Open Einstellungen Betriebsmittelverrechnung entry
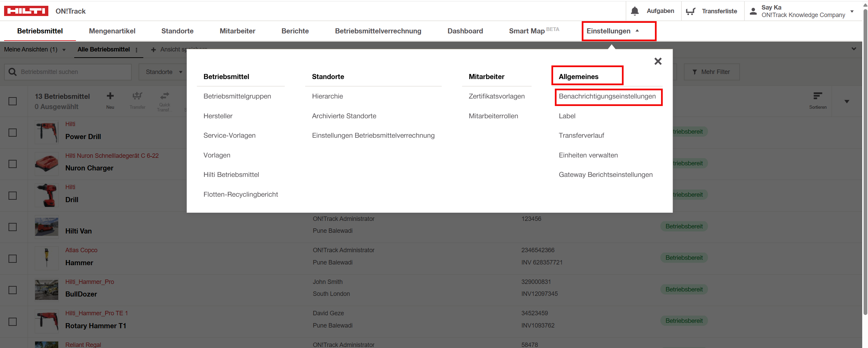868x348 pixels. tap(373, 136)
